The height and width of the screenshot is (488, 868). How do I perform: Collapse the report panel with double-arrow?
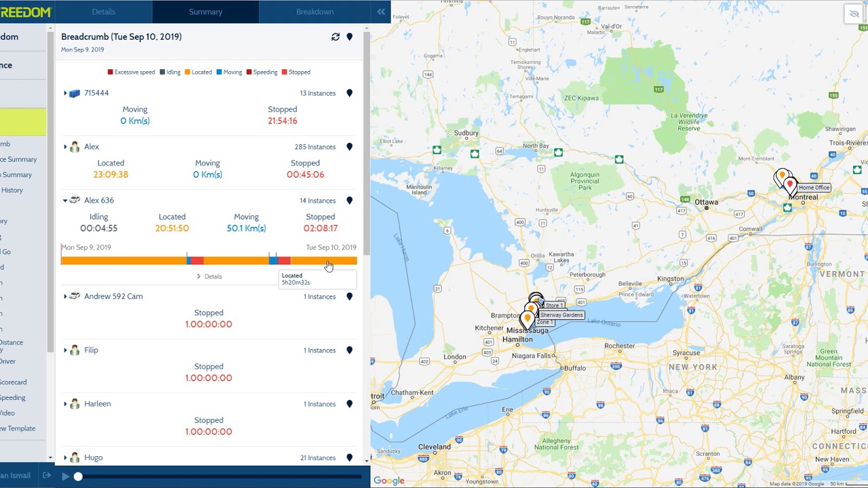(x=380, y=12)
